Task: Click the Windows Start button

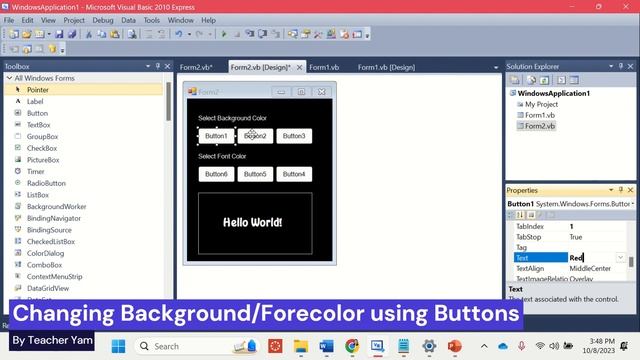Action: pyautogui.click(x=118, y=346)
